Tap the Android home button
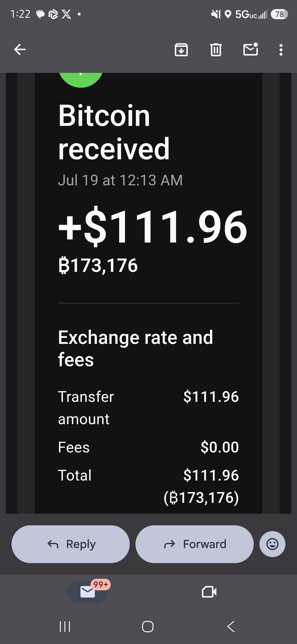 point(148,626)
